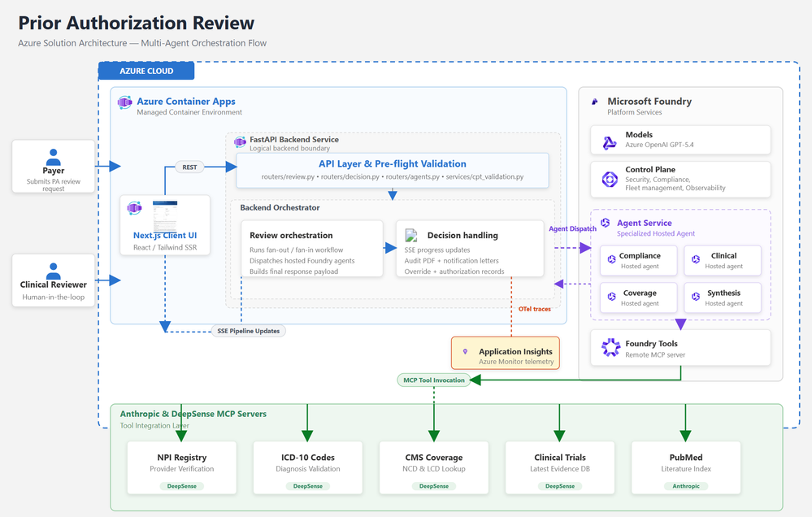Image resolution: width=812 pixels, height=517 pixels.
Task: Click the Payer person icon
Action: (54, 156)
